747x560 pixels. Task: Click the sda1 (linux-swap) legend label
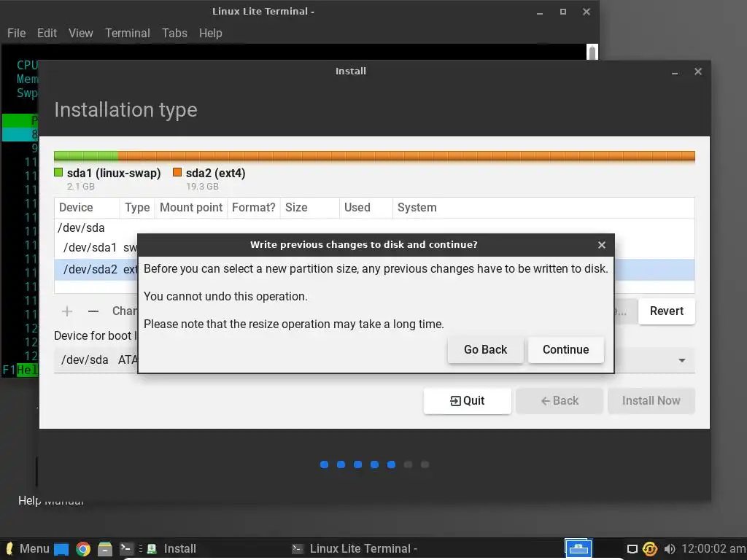tap(114, 173)
